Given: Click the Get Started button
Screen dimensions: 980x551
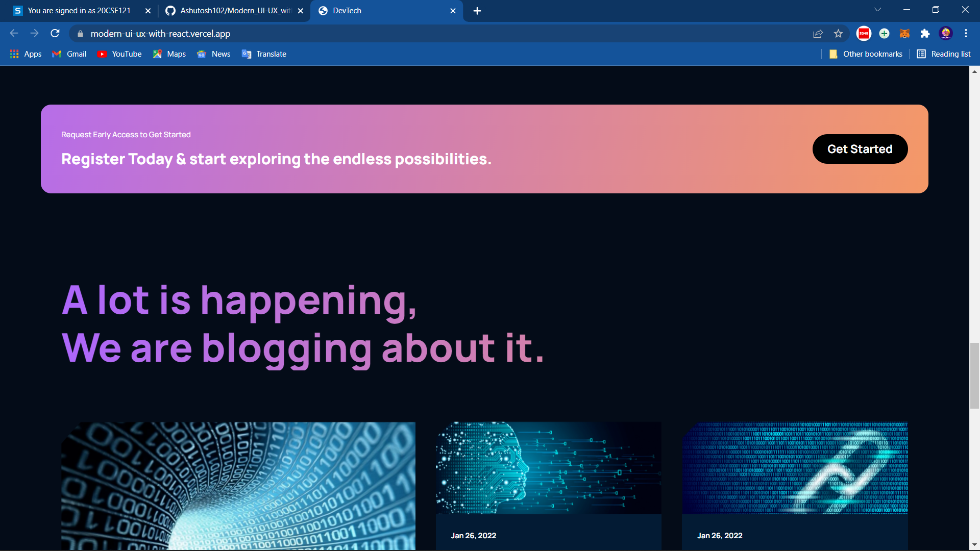Looking at the screenshot, I should click(x=860, y=149).
